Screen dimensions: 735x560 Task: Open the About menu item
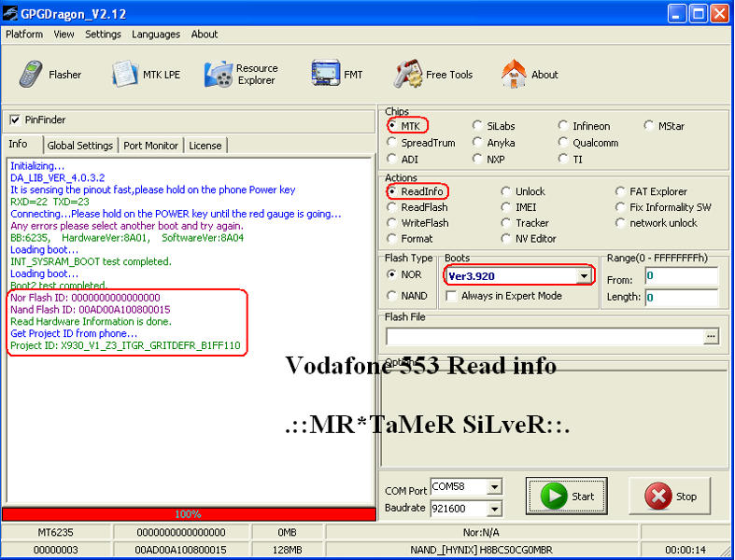click(205, 35)
